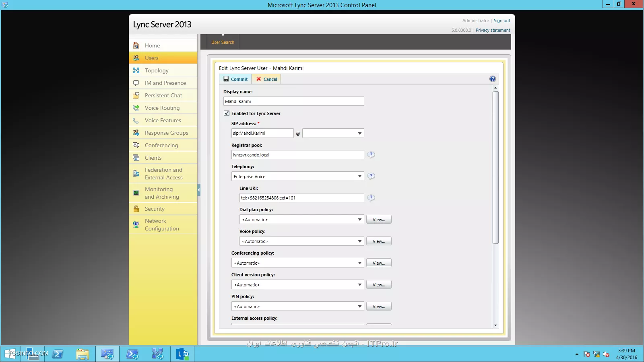
Task: Open the Voice Routing menu item
Action: pos(163,108)
